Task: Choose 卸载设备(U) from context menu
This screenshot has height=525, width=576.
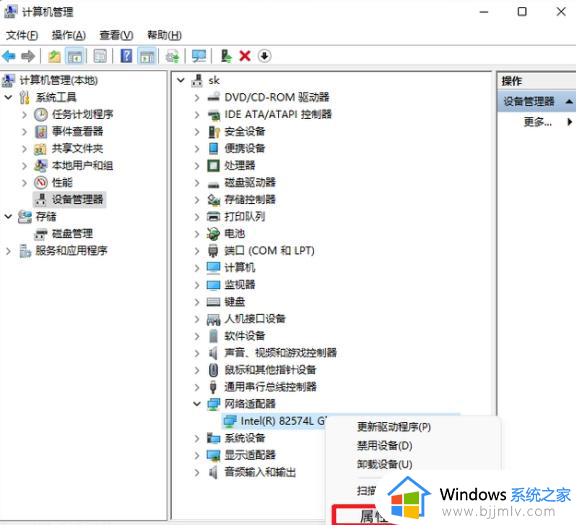Action: (384, 464)
